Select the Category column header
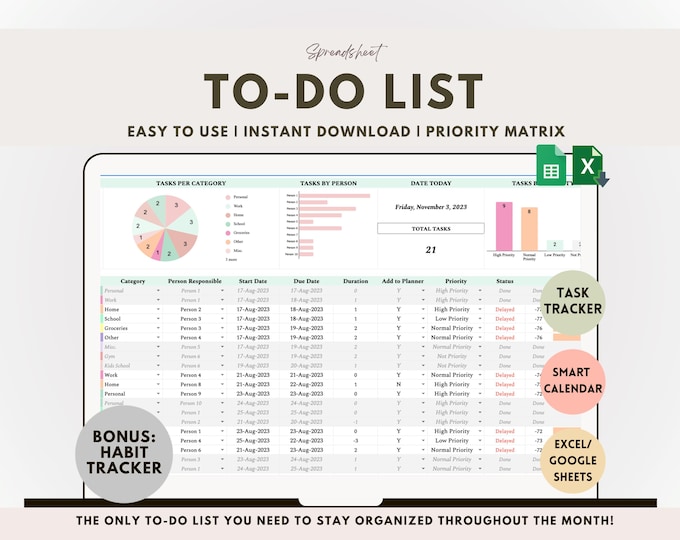This screenshot has height=540, width=680. [133, 281]
